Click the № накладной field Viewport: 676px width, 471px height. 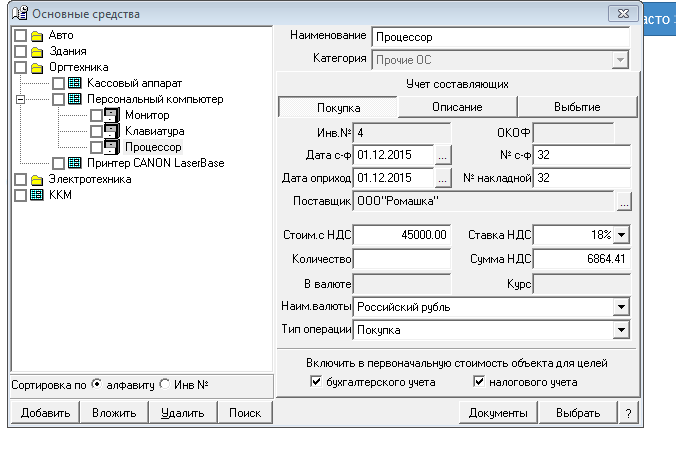pos(582,178)
